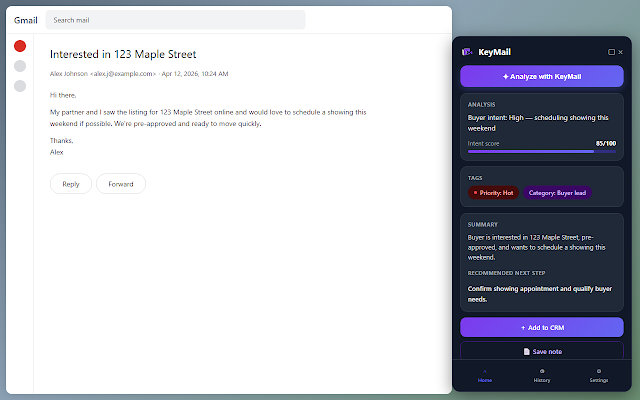Close the KeyMail panel
This screenshot has width=640, height=400.
point(620,52)
